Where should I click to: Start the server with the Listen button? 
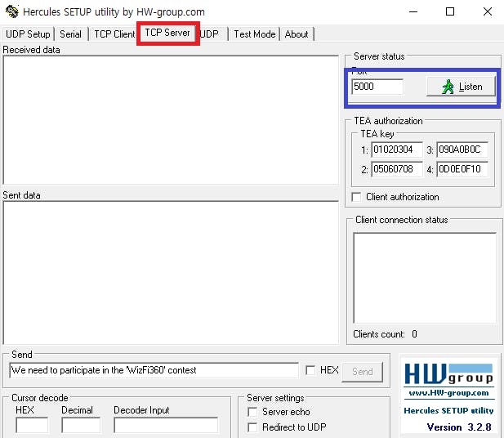tap(461, 87)
